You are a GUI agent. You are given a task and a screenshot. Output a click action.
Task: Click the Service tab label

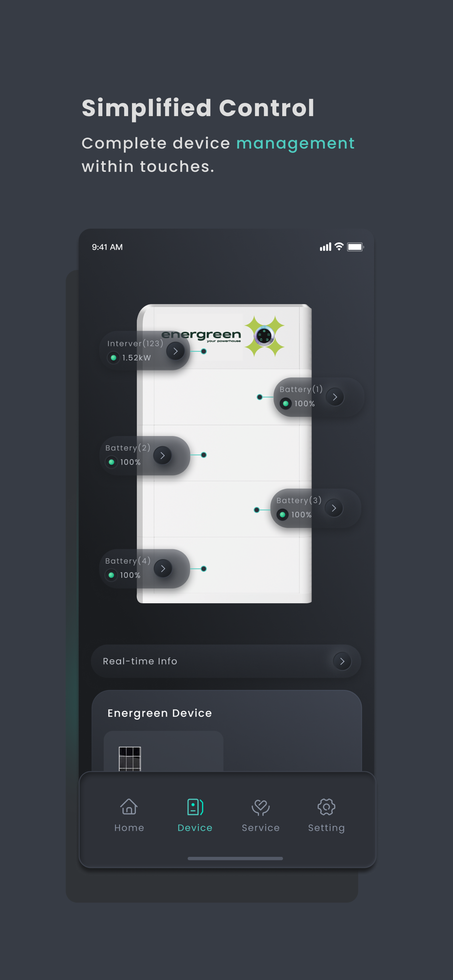click(261, 828)
